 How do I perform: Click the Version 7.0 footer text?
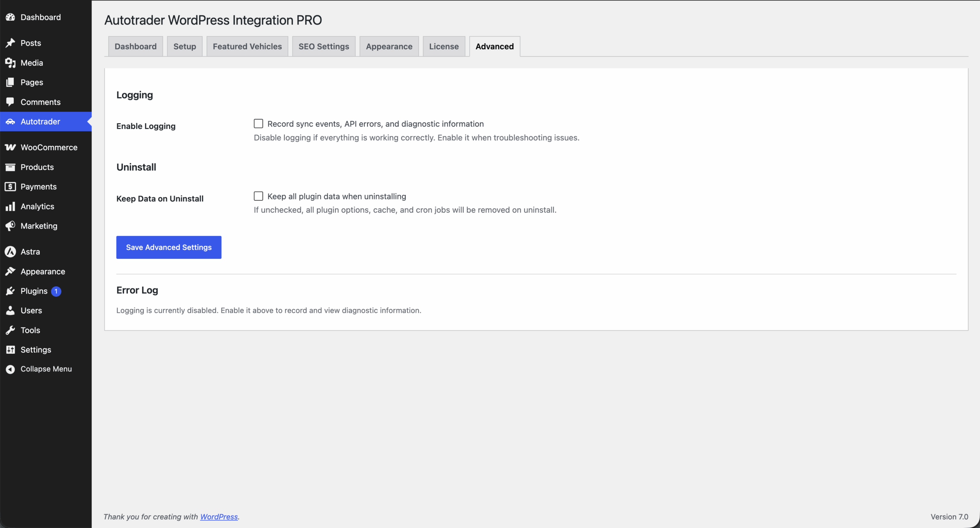click(x=949, y=517)
